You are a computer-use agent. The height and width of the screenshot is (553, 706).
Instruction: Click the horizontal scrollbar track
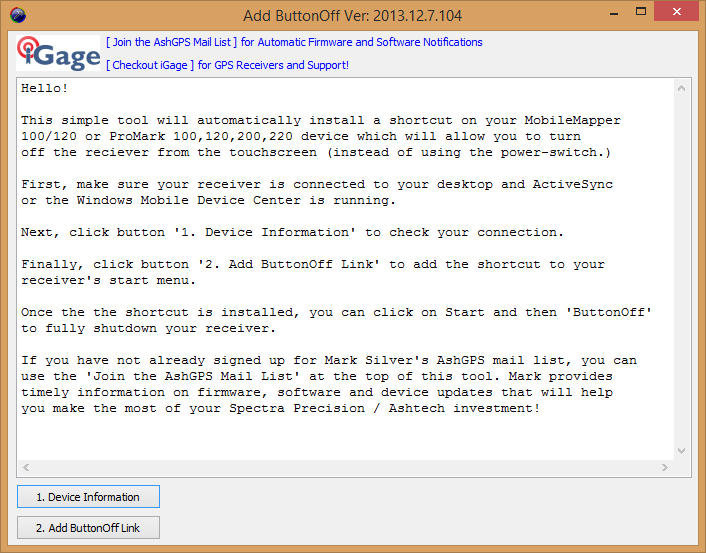point(345,467)
